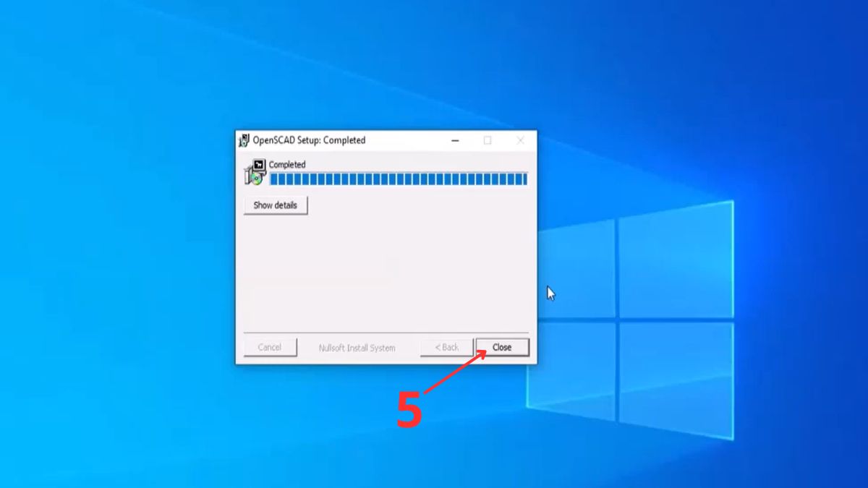Click the installation progress bar
Viewport: 868px width, 488px height.
(x=399, y=179)
